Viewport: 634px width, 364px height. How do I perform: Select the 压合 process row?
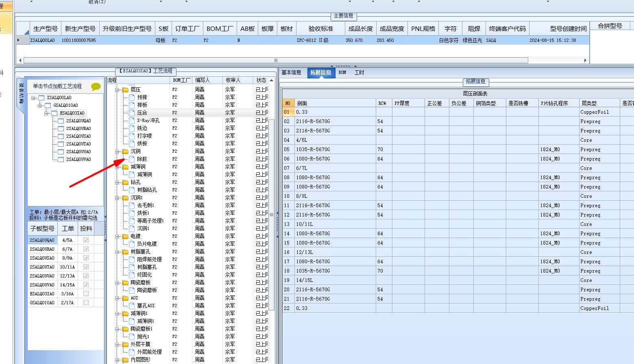(x=187, y=113)
